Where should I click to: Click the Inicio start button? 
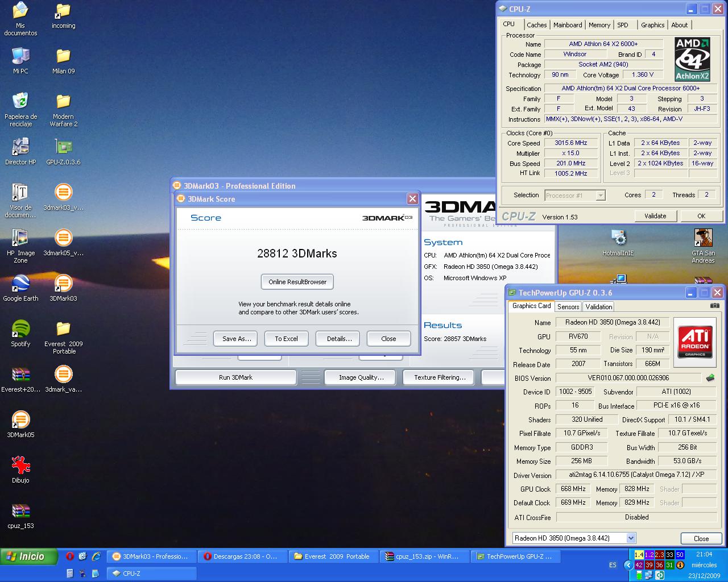[x=29, y=556]
